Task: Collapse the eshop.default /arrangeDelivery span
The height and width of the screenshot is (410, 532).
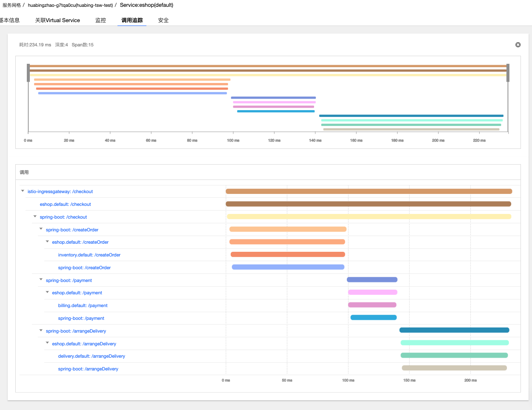Action: (x=47, y=343)
